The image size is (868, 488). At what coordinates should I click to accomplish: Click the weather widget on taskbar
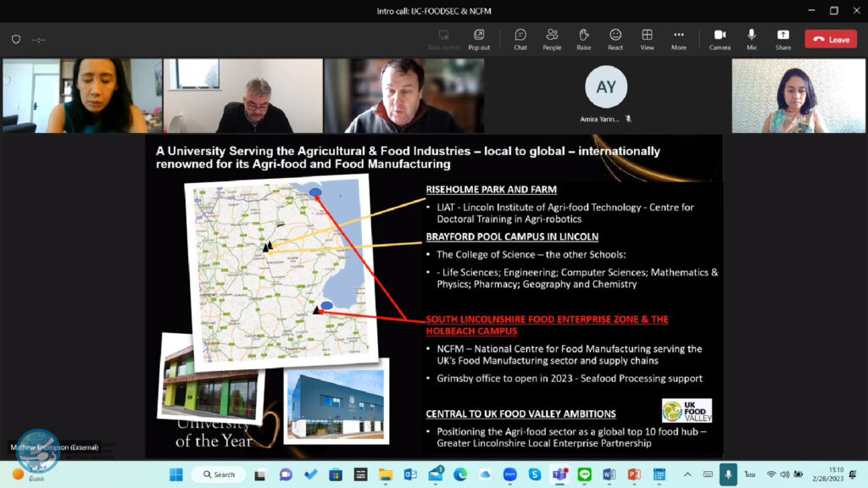[x=26, y=474]
